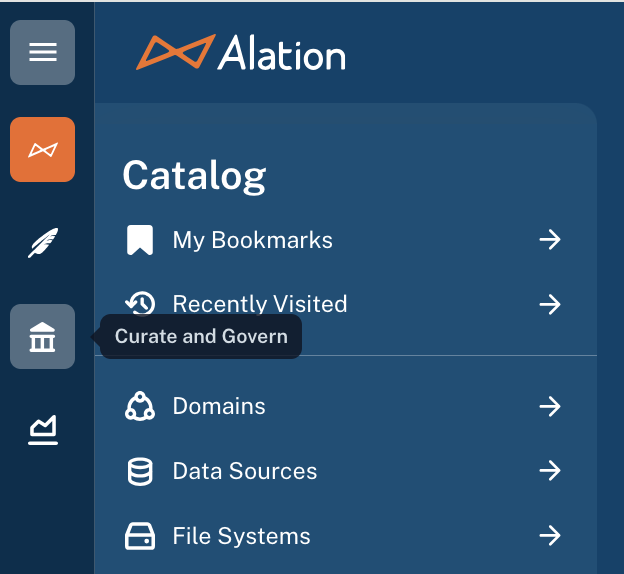This screenshot has width=624, height=574.
Task: Click the File Systems drive icon
Action: coord(140,536)
